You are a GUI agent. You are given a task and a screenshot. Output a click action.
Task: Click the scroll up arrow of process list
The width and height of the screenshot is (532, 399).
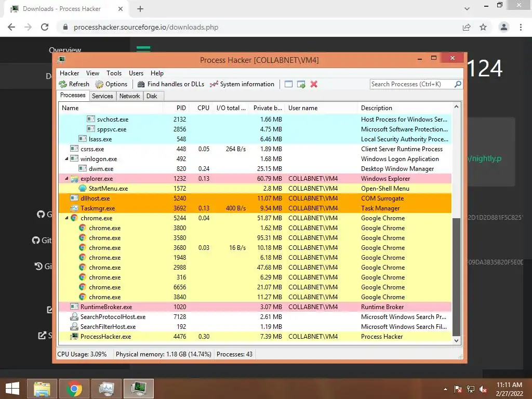tap(456, 107)
